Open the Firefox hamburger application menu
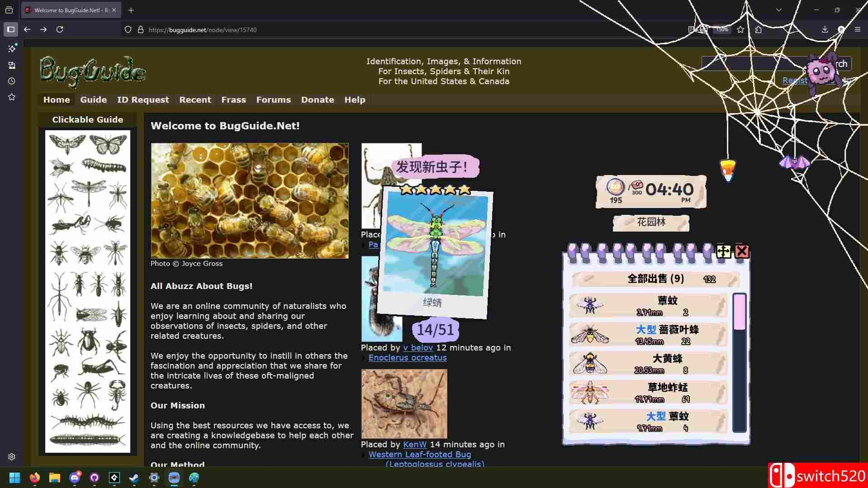This screenshot has height=488, width=868. point(857,30)
